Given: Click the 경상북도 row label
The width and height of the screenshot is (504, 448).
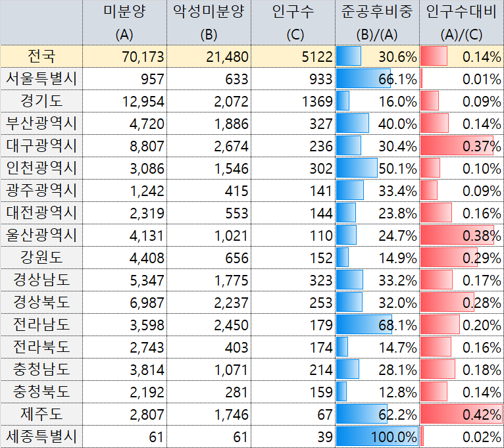Looking at the screenshot, I should (41, 302).
